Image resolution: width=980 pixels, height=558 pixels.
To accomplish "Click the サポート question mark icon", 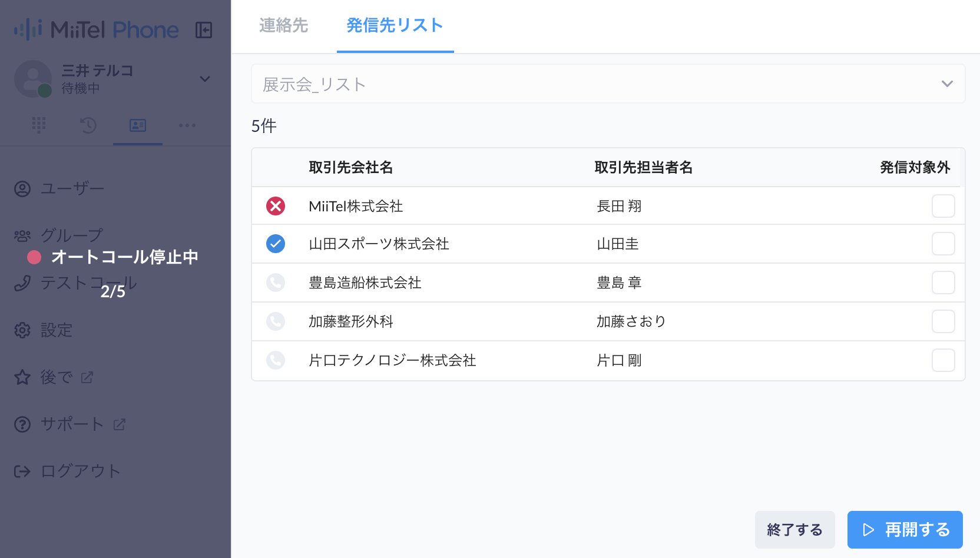I will (22, 424).
